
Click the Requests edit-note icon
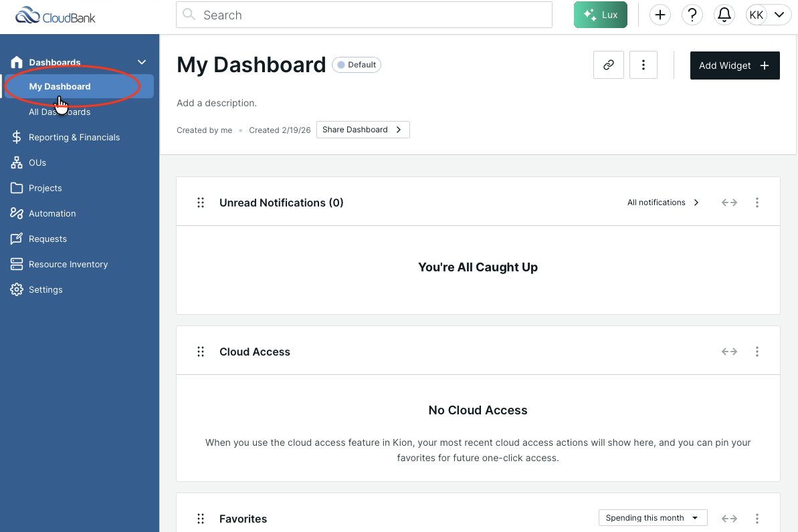coord(16,239)
